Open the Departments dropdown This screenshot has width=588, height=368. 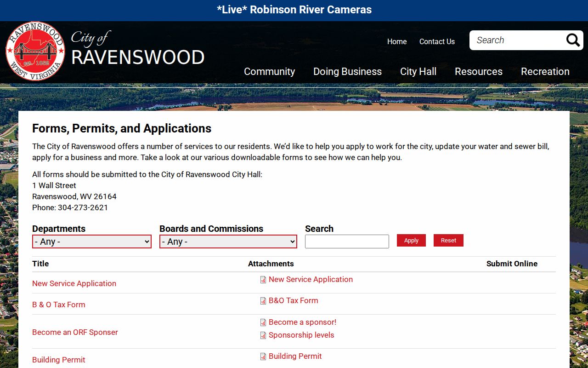[x=92, y=241]
